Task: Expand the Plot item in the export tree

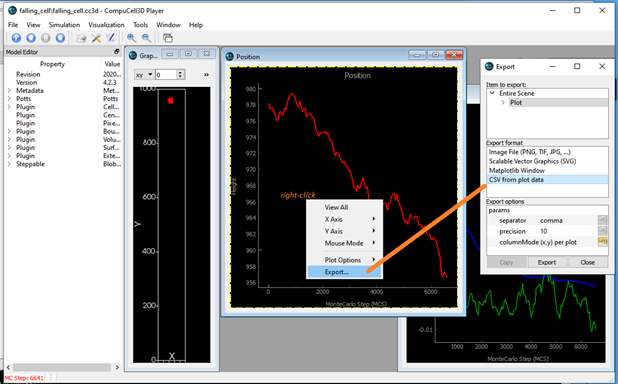Action: point(503,103)
